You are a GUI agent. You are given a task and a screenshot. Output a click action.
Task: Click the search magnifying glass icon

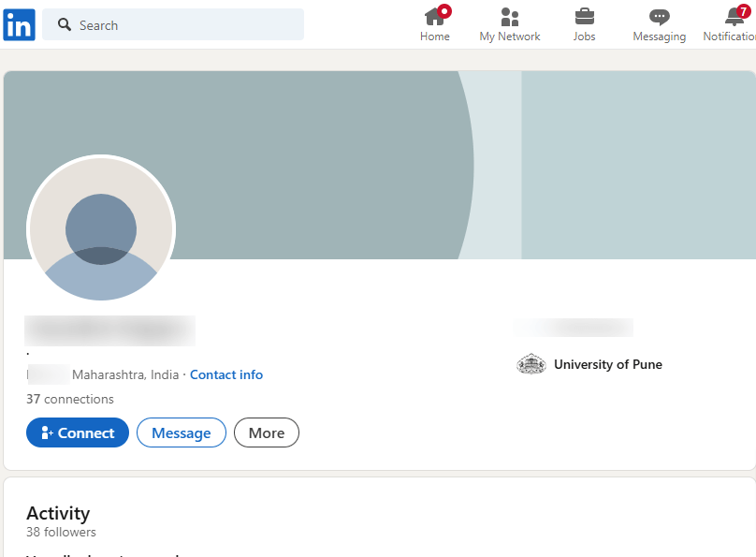click(64, 24)
